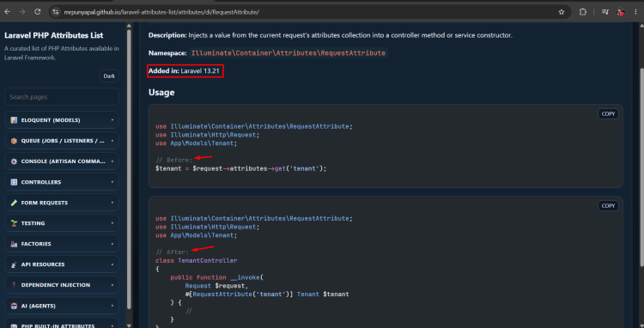Copy the Before code snippet
Image resolution: width=644 pixels, height=328 pixels.
(608, 113)
